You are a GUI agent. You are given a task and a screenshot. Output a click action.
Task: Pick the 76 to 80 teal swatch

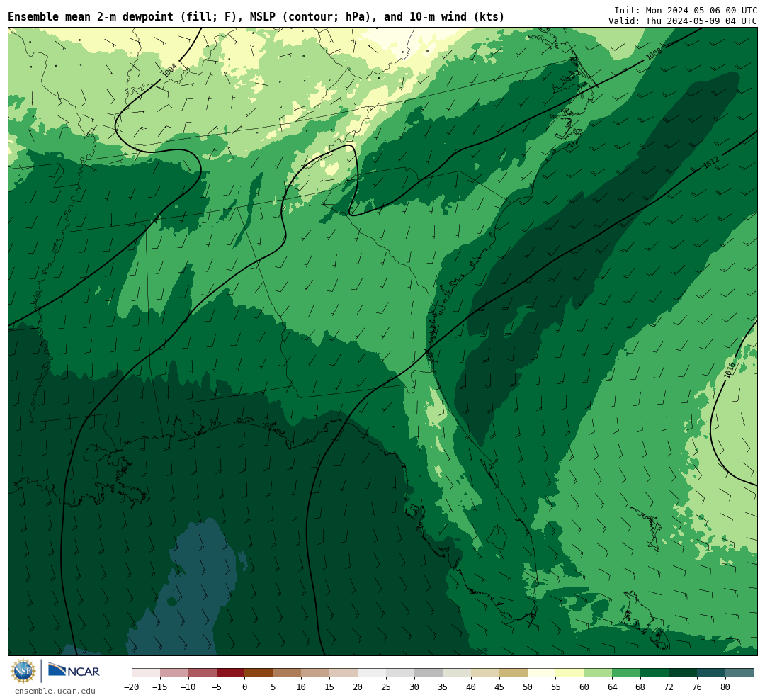[711, 673]
